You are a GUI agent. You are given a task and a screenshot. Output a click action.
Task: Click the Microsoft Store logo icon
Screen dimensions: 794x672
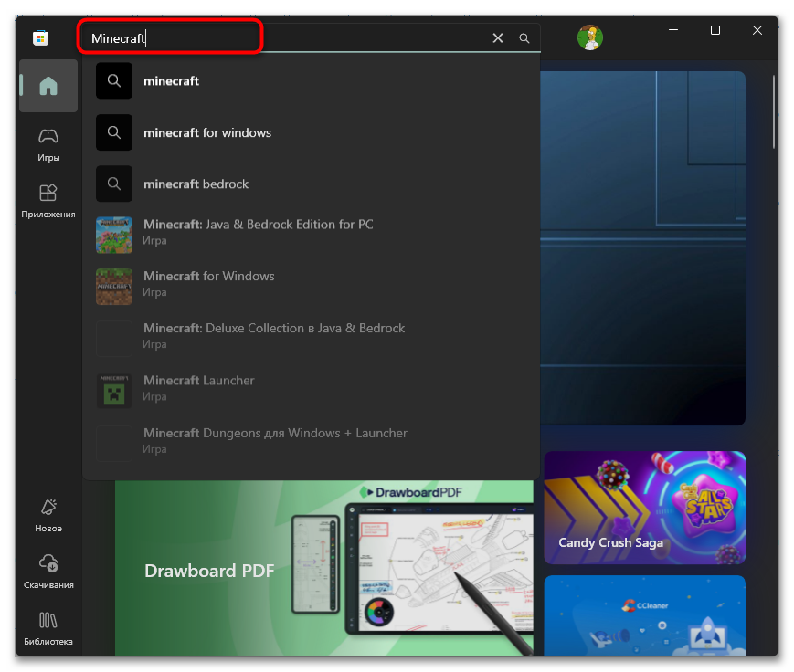(40, 37)
